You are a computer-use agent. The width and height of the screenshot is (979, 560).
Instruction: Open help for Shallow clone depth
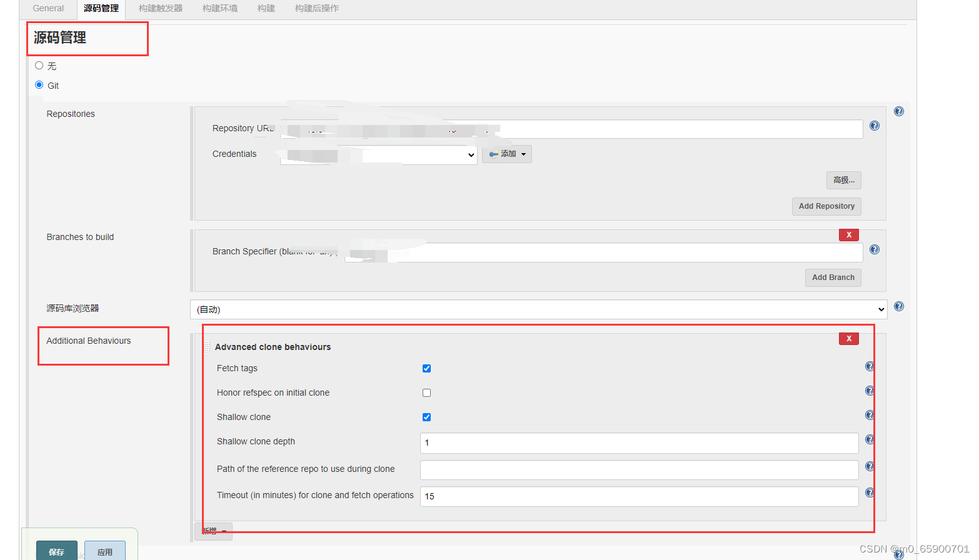[x=869, y=439]
